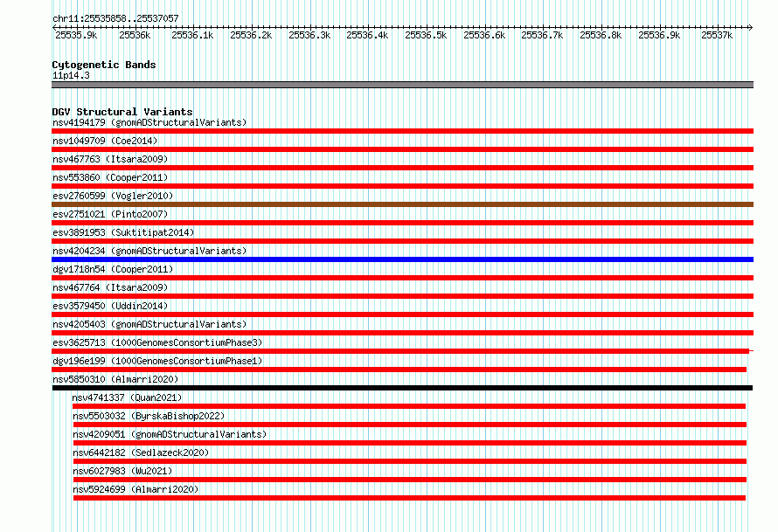Click the red bar under dgv1718n54
Screen dimensions: 778x532
[x=402, y=278]
